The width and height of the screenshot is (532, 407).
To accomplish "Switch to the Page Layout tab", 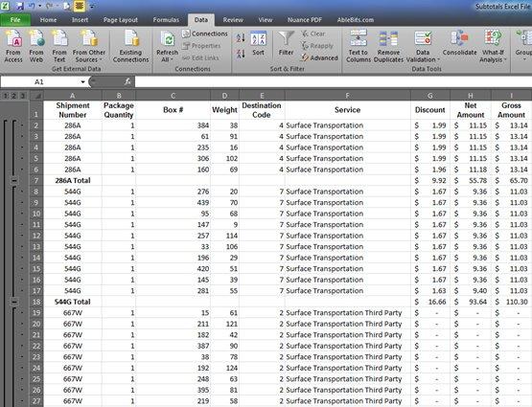I will 121,20.
